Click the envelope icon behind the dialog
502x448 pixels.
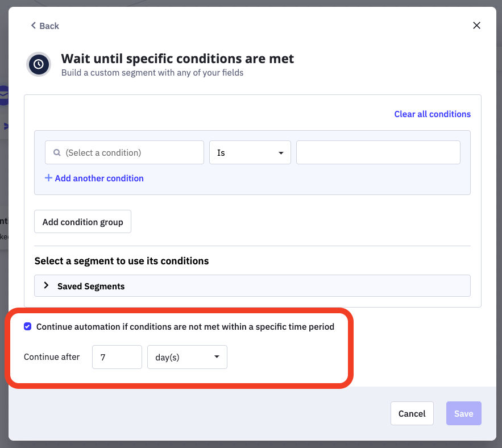point(4,96)
